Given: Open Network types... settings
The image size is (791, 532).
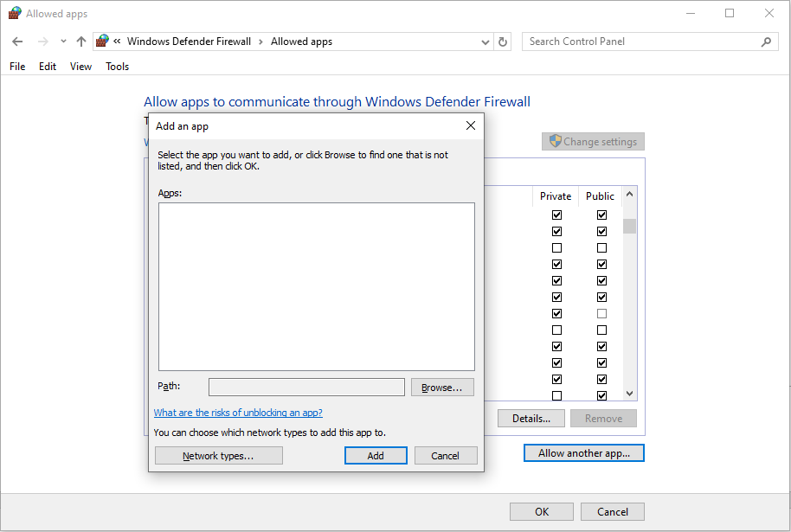Looking at the screenshot, I should click(218, 456).
